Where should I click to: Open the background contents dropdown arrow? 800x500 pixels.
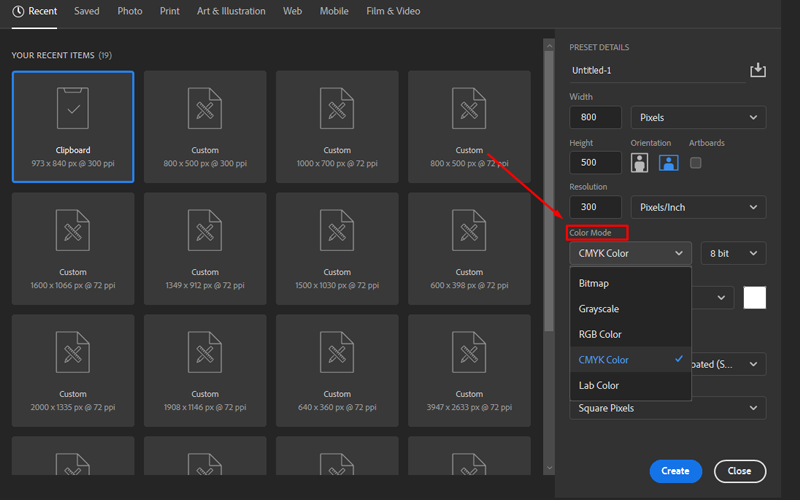click(x=721, y=297)
